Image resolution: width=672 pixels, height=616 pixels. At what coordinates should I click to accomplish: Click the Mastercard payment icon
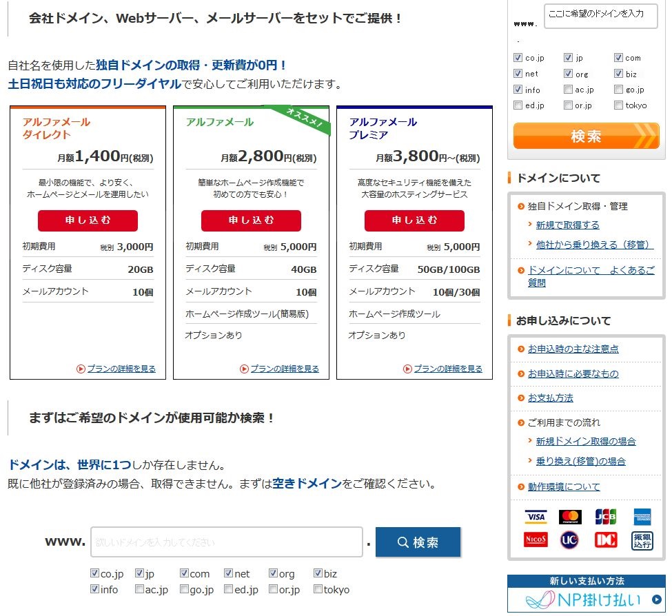click(570, 516)
